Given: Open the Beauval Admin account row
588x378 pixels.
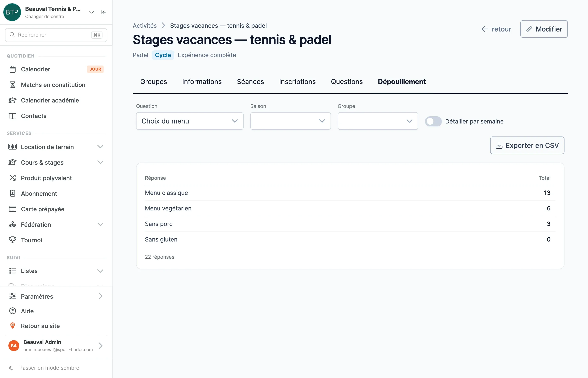Looking at the screenshot, I should click(56, 346).
